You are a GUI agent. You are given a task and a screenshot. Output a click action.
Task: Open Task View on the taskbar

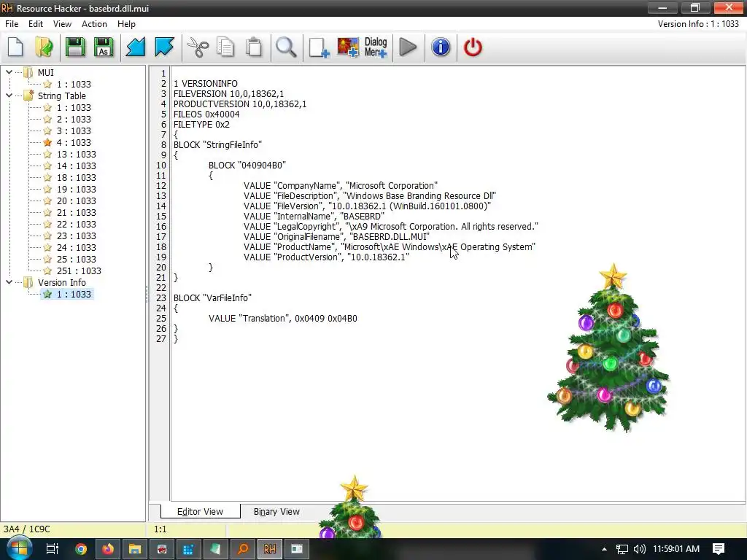click(52, 549)
